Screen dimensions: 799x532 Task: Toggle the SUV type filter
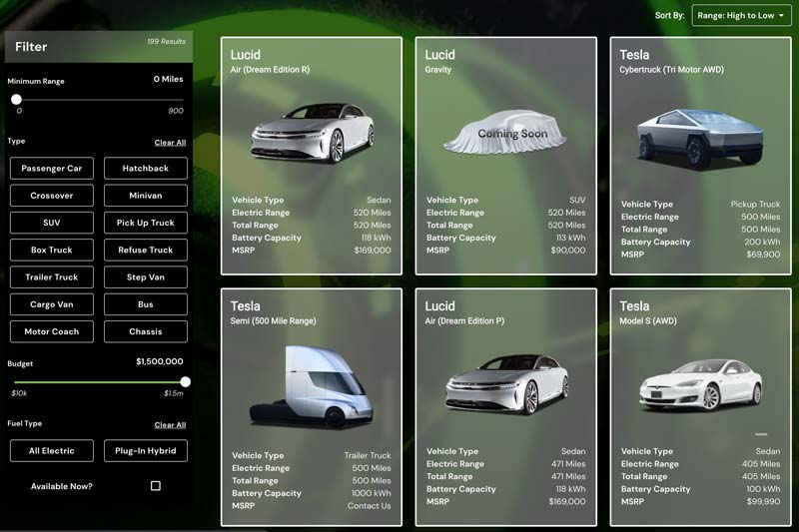(52, 223)
